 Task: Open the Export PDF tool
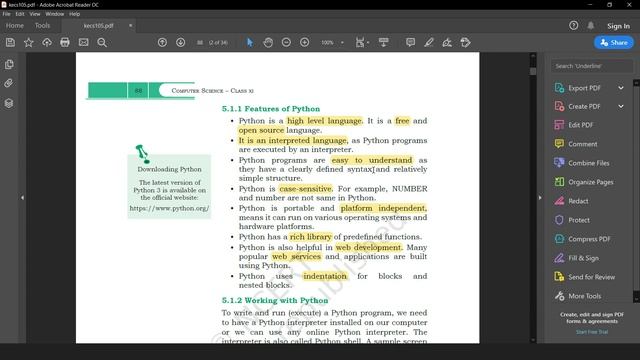pyautogui.click(x=584, y=88)
